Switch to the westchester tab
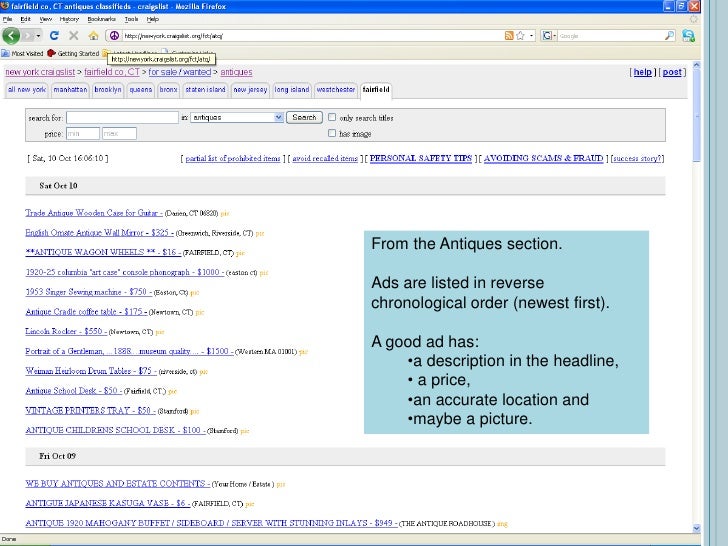 click(x=336, y=90)
